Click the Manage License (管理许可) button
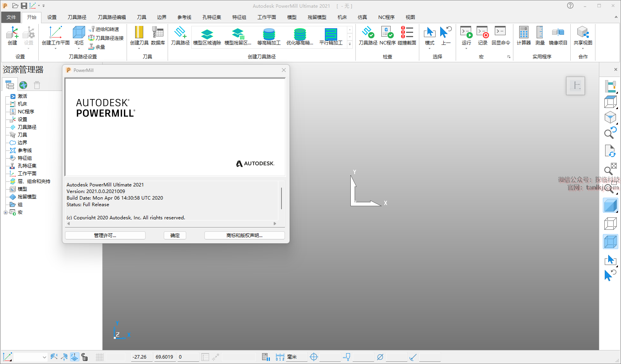 point(105,236)
